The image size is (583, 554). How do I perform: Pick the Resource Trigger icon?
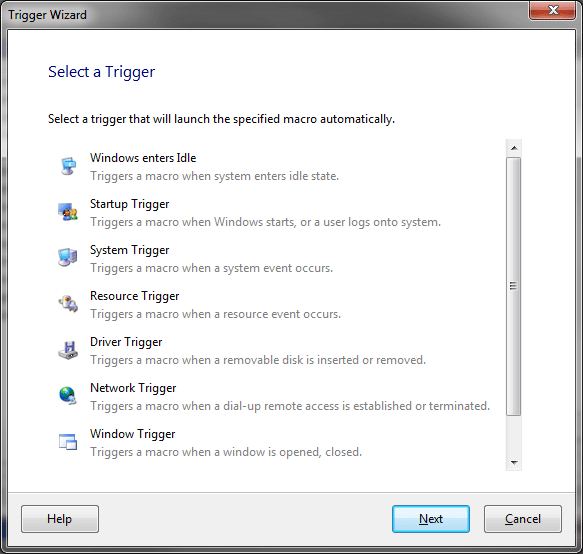tap(68, 304)
